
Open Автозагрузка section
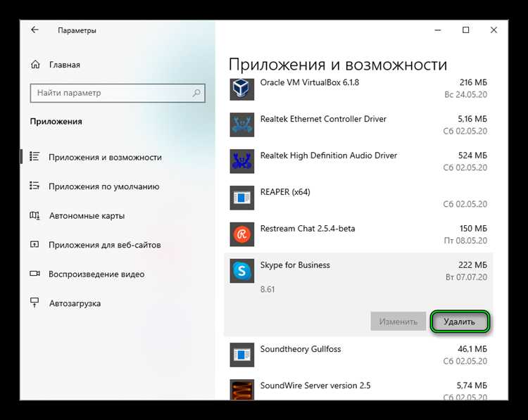click(x=75, y=303)
